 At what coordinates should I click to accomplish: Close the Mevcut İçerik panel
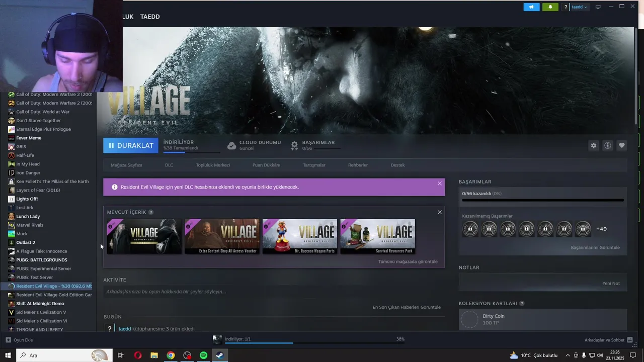[440, 212]
